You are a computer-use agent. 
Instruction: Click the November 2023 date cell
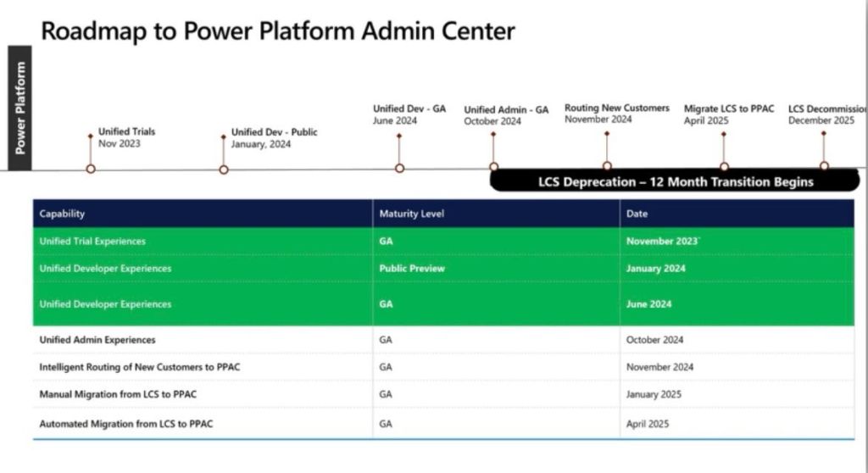(x=737, y=241)
